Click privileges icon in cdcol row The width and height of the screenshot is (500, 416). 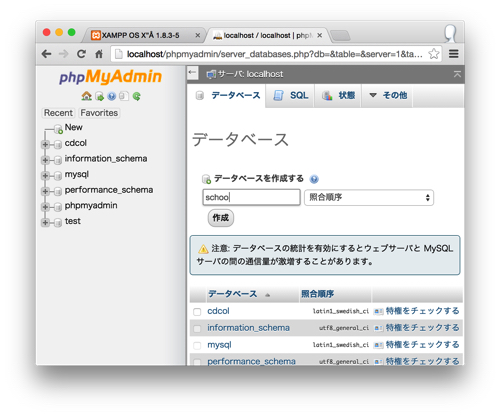378,311
